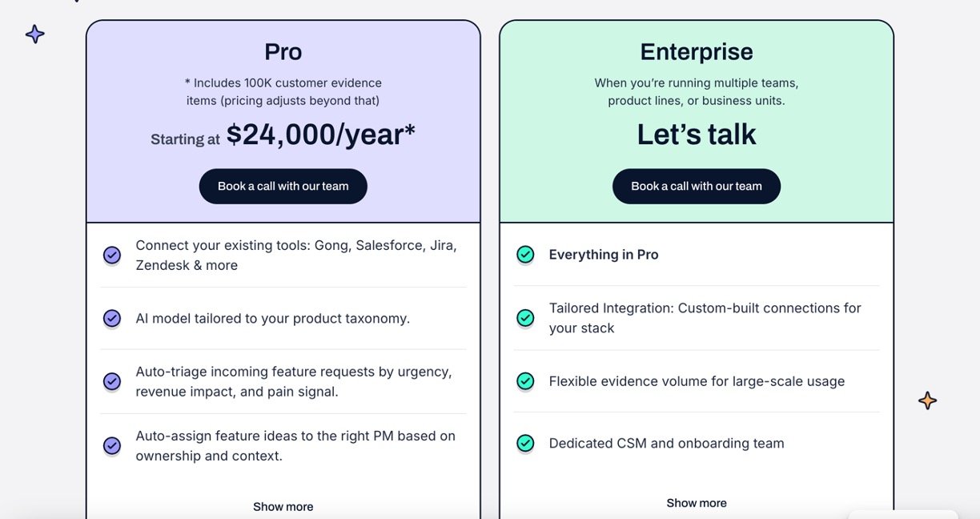Viewport: 980px width, 519px height.
Task: Click the blue sparkle star decoration
Action: [35, 34]
